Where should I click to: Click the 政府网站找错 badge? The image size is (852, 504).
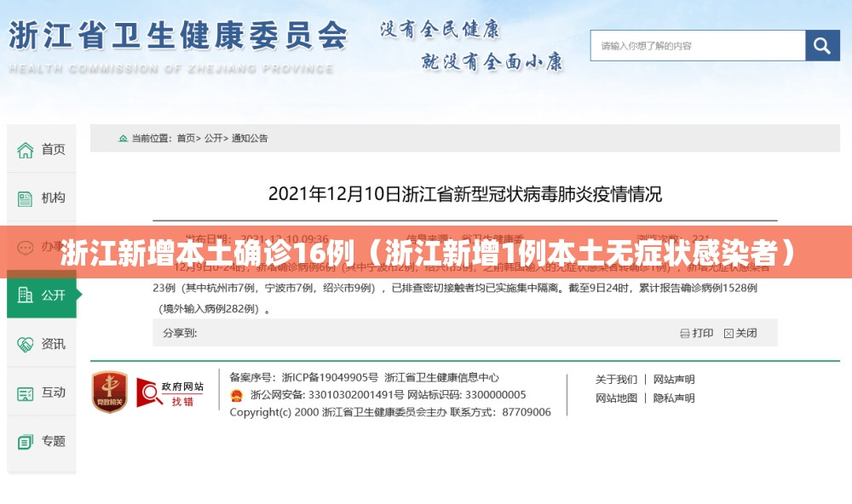pyautogui.click(x=170, y=392)
